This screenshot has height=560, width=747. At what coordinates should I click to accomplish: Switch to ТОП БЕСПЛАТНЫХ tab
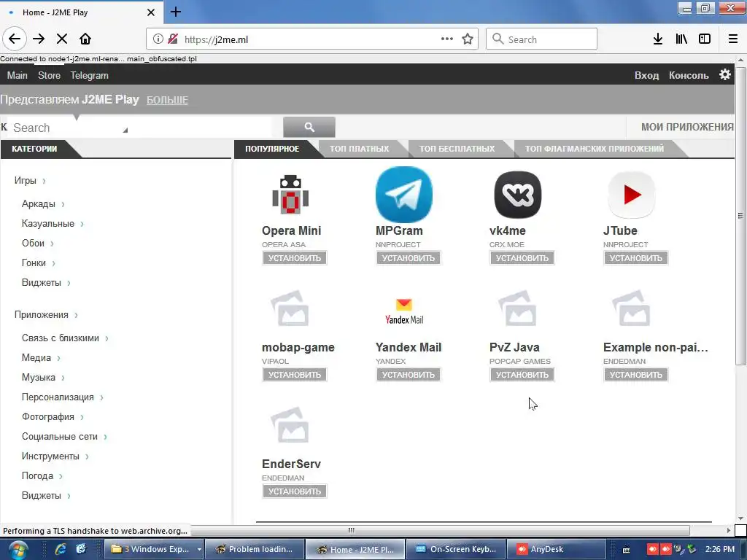pyautogui.click(x=457, y=149)
